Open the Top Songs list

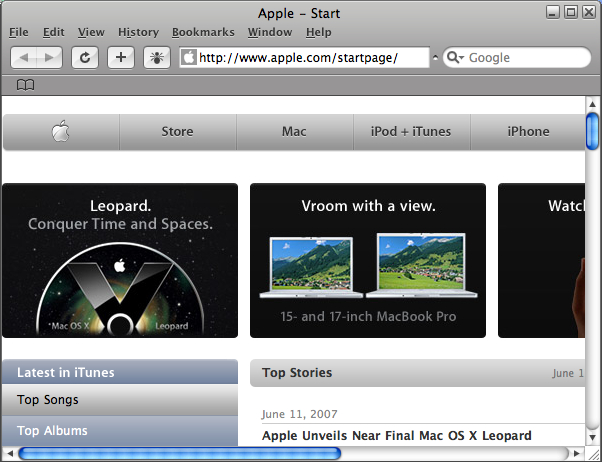pos(48,400)
